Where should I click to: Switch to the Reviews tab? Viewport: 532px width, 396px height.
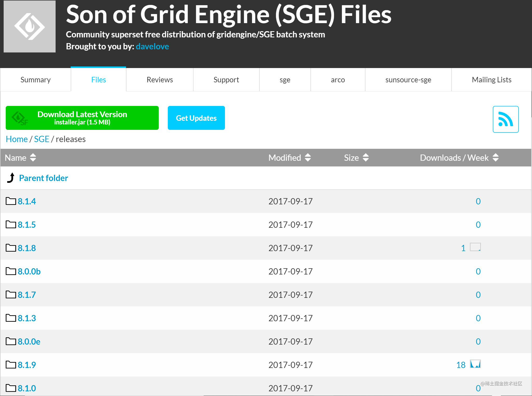(159, 79)
